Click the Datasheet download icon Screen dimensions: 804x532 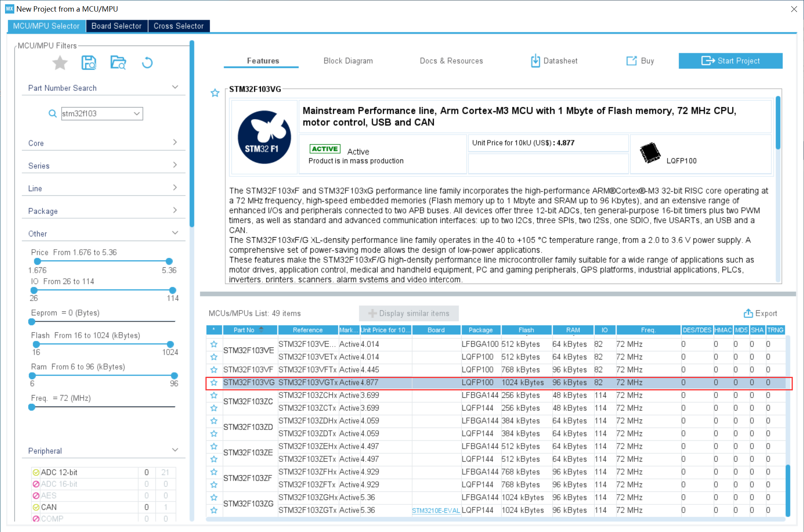point(535,61)
